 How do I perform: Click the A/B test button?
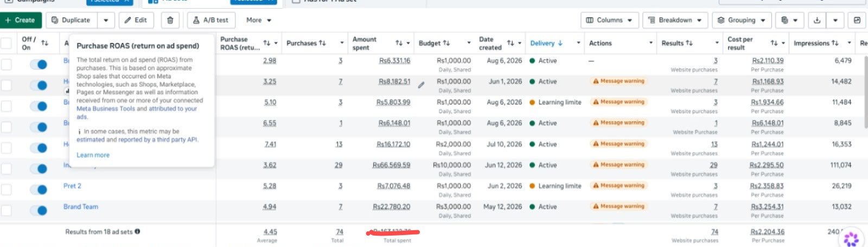coord(211,20)
